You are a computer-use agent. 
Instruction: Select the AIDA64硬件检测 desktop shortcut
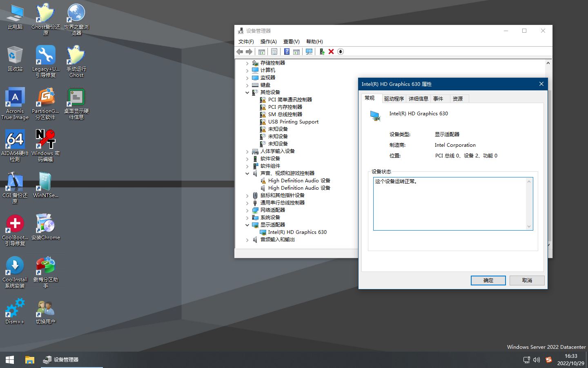pyautogui.click(x=15, y=146)
